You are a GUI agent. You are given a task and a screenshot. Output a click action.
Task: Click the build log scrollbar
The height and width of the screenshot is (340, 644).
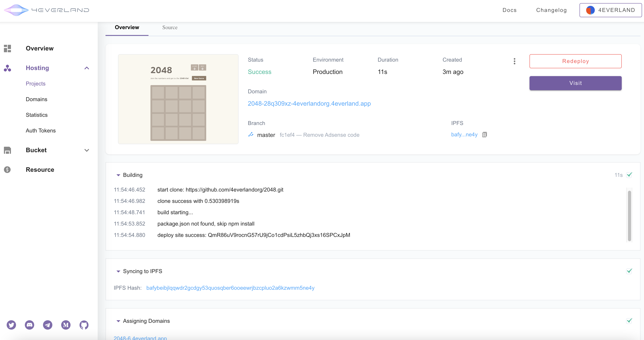(x=629, y=215)
